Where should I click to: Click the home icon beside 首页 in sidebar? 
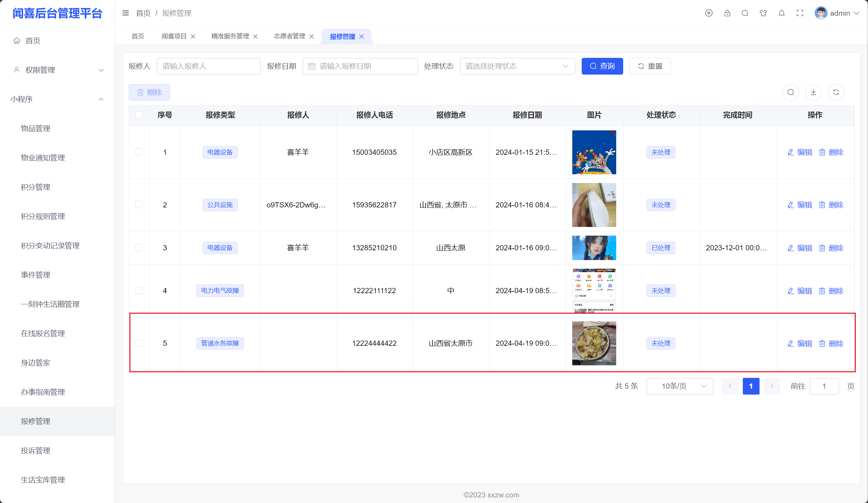[x=17, y=41]
